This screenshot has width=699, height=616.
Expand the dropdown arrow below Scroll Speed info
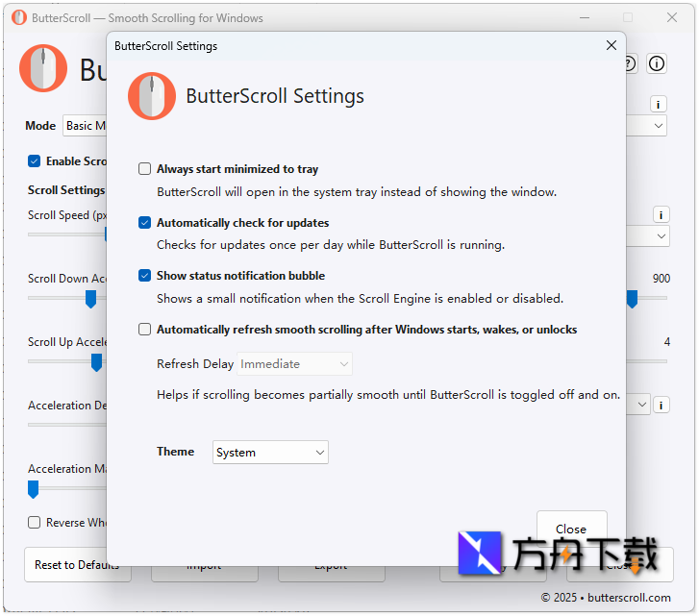click(x=662, y=236)
